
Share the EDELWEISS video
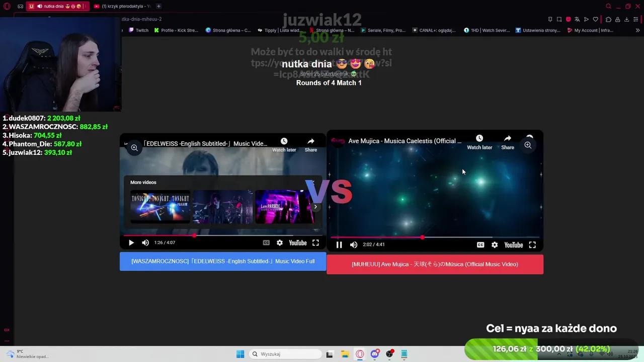click(311, 144)
